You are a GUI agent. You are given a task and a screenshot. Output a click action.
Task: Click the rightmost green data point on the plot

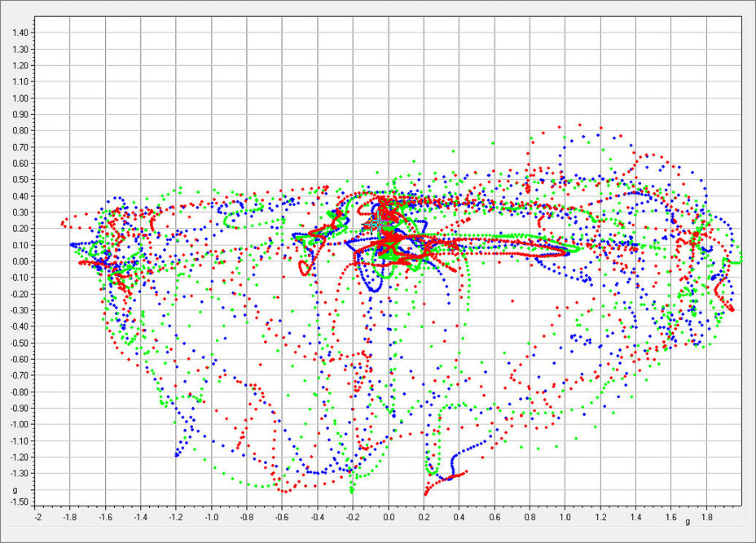pyautogui.click(x=741, y=259)
